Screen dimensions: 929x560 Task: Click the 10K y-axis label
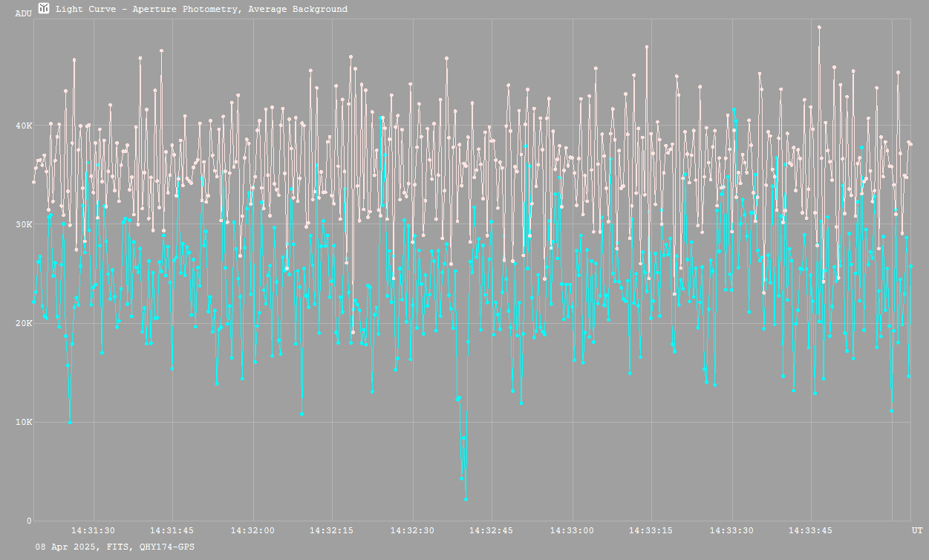click(24, 422)
